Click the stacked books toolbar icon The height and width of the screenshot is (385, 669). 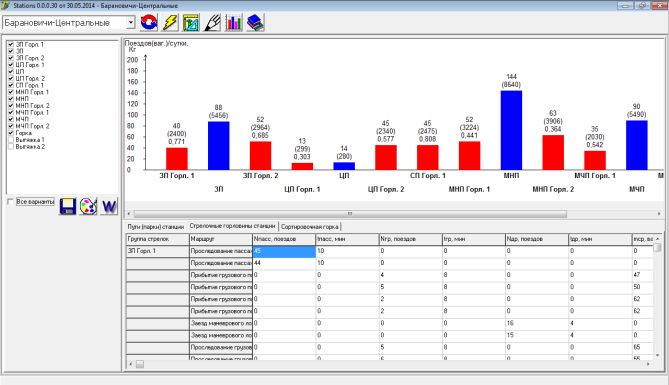pos(255,23)
